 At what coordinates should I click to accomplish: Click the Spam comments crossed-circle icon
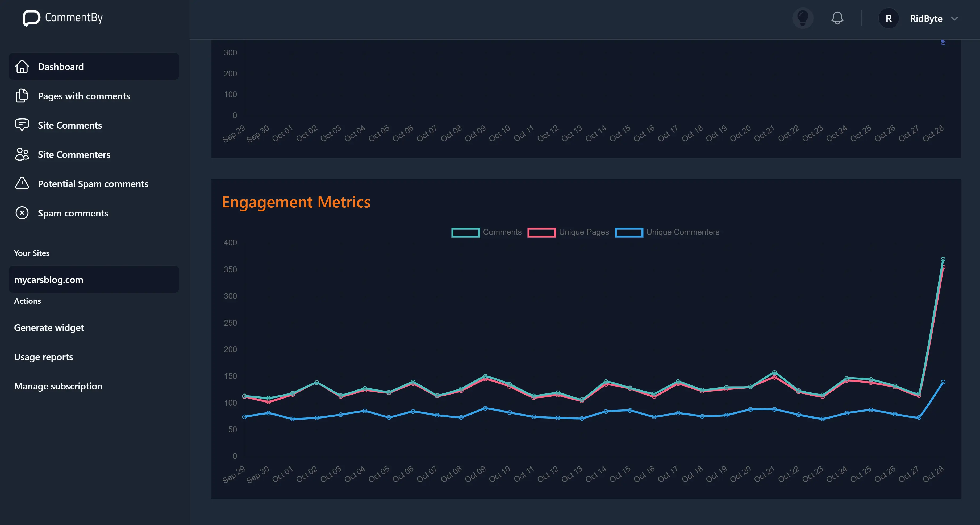click(22, 213)
